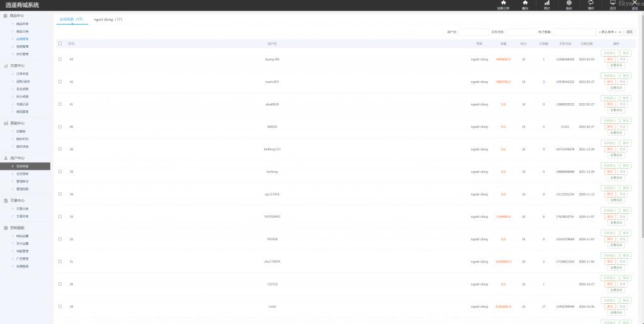Image resolution: width=644 pixels, height=324 pixels.
Task: Click the first house icon in top bar
Action: 503,3
